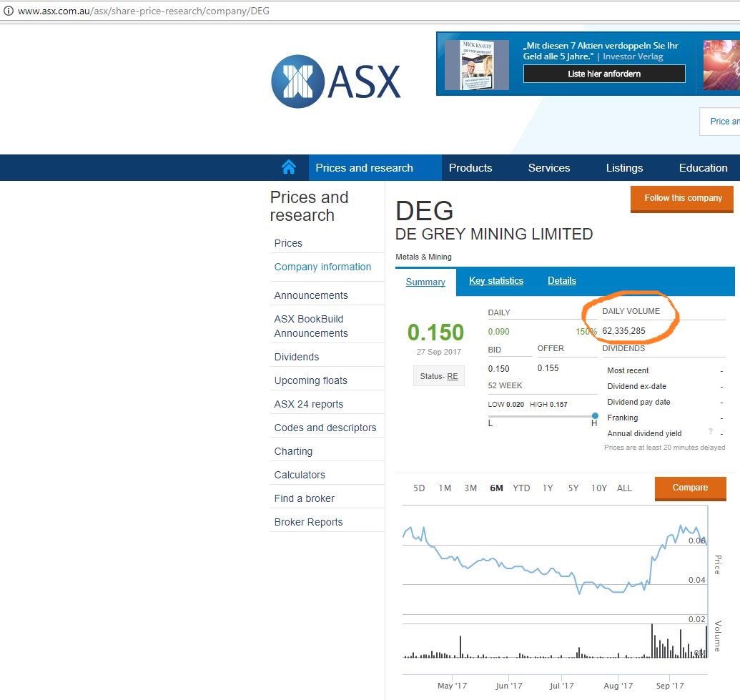740x700 pixels.
Task: Open the Announcements sidebar link
Action: (311, 295)
